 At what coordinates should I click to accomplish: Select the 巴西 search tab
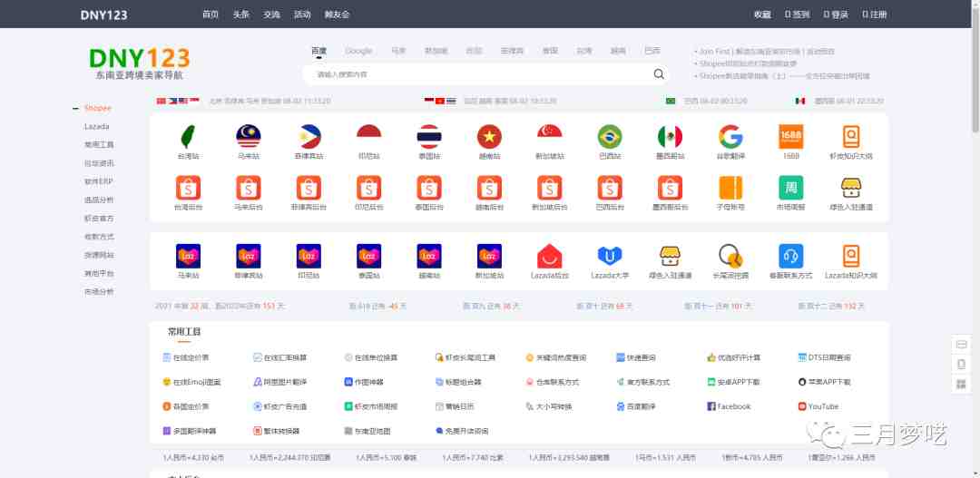tap(652, 51)
